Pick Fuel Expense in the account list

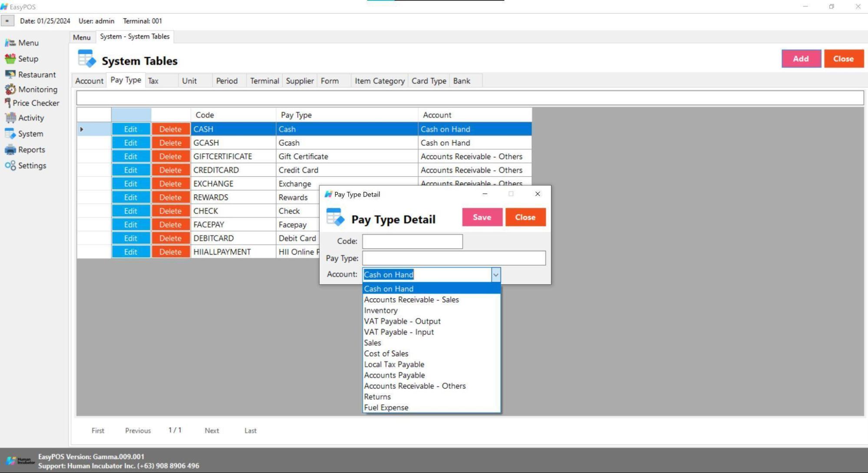tap(386, 407)
